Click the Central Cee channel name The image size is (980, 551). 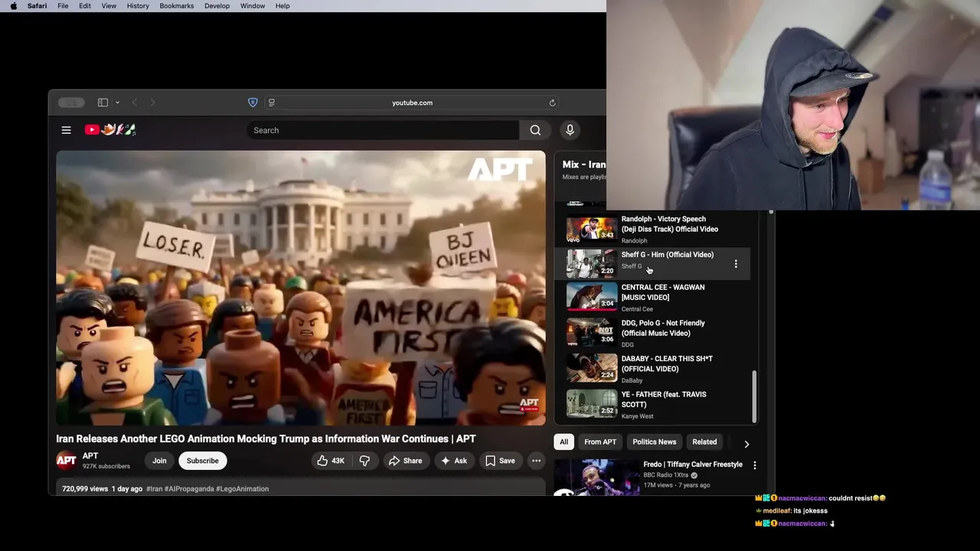tap(637, 309)
